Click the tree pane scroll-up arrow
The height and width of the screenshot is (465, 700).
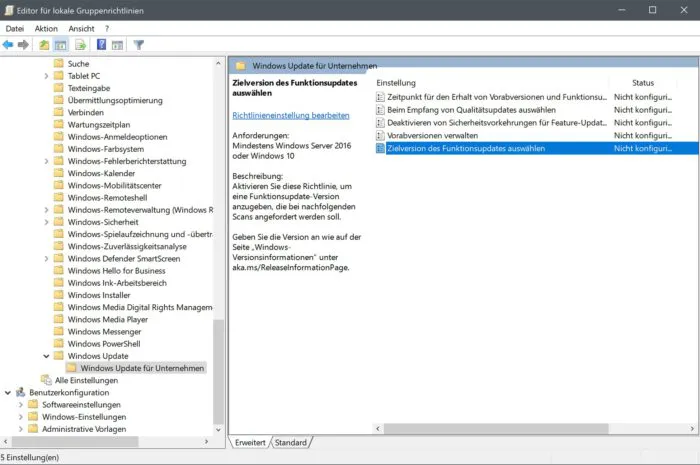coord(218,63)
